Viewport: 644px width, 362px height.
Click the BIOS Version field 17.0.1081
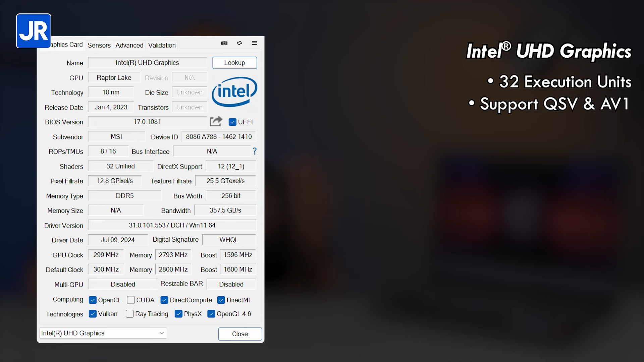pyautogui.click(x=147, y=122)
